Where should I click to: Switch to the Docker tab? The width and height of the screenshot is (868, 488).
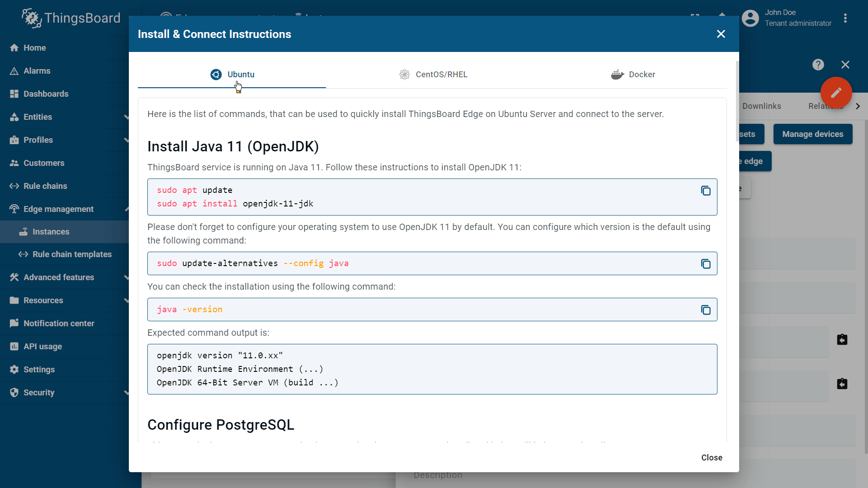pos(633,75)
